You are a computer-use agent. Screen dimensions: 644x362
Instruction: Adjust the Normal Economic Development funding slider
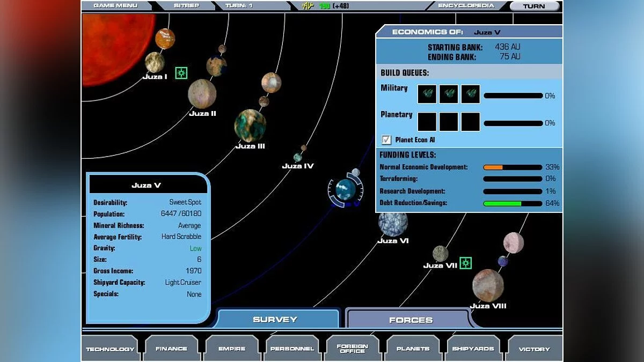513,167
